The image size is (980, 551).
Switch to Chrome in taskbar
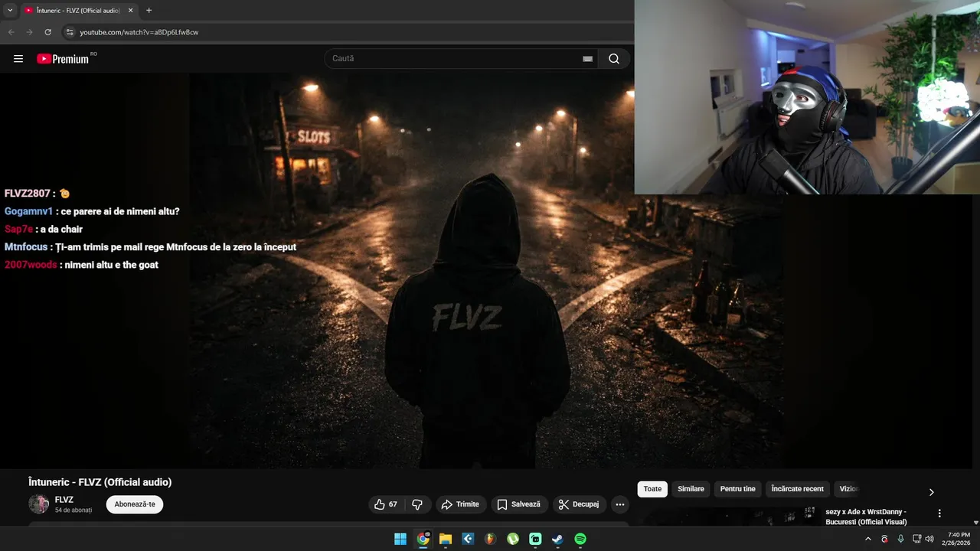coord(423,539)
